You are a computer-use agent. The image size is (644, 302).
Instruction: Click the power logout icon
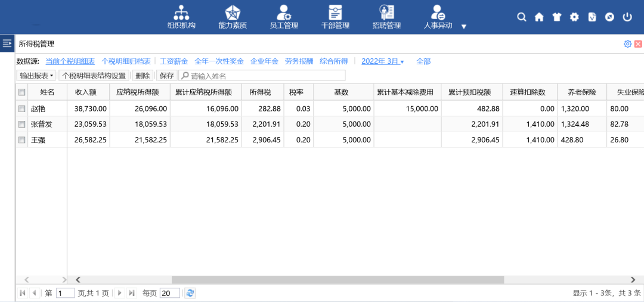pos(627,17)
